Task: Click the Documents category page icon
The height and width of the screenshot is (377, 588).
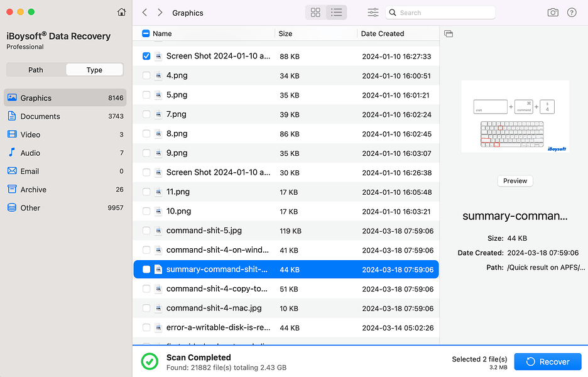Action: tap(12, 116)
